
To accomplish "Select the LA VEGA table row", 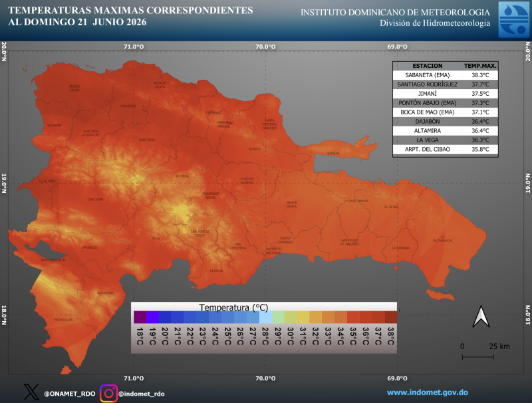I will [446, 140].
